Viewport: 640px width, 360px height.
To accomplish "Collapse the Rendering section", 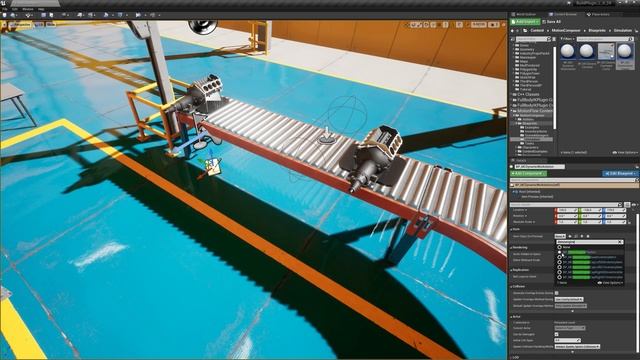I will click(511, 247).
